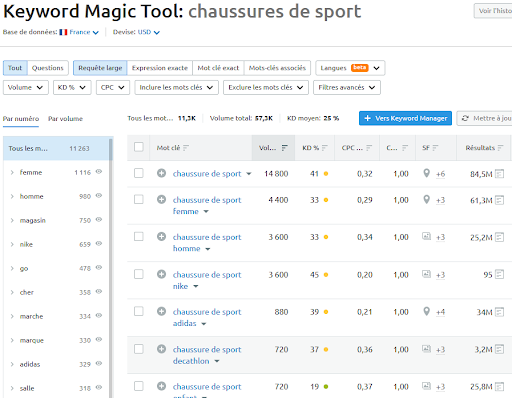Expand the 'homme' keyword group
This screenshot has height=398, width=512.
tap(12, 196)
